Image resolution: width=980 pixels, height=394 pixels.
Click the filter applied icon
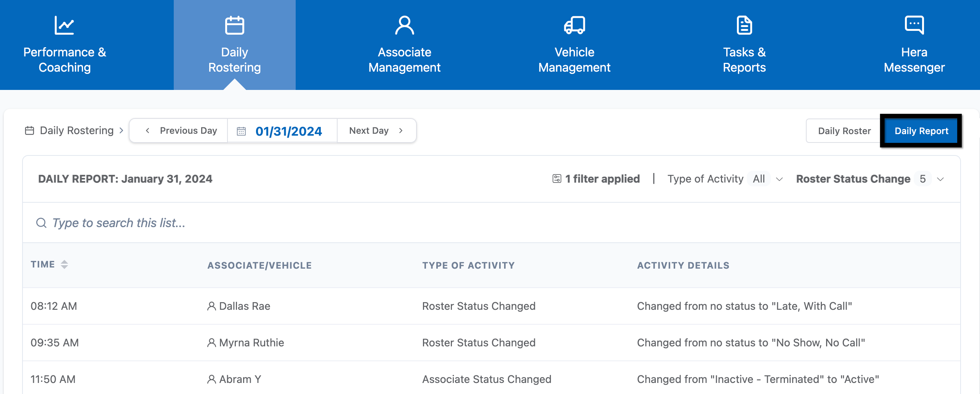click(557, 179)
